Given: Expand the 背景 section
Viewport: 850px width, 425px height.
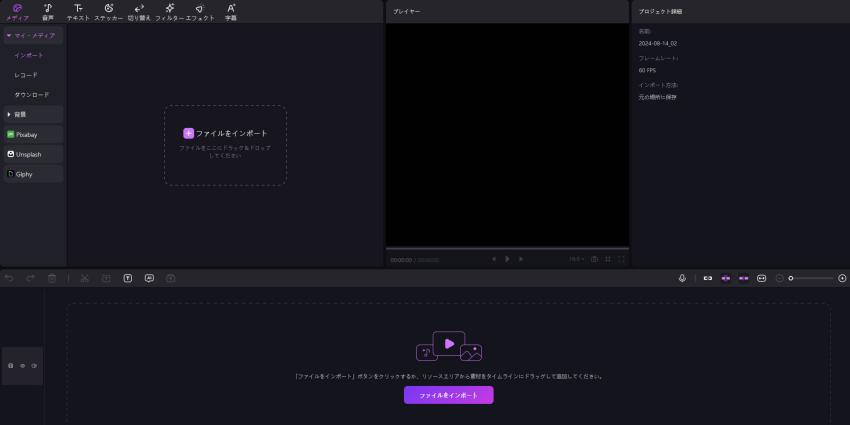Looking at the screenshot, I should pos(32,114).
